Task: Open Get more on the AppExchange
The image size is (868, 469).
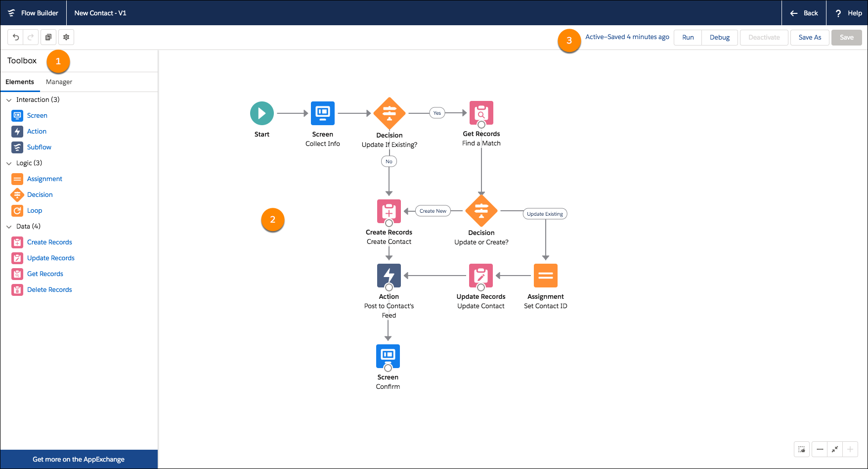Action: tap(79, 459)
